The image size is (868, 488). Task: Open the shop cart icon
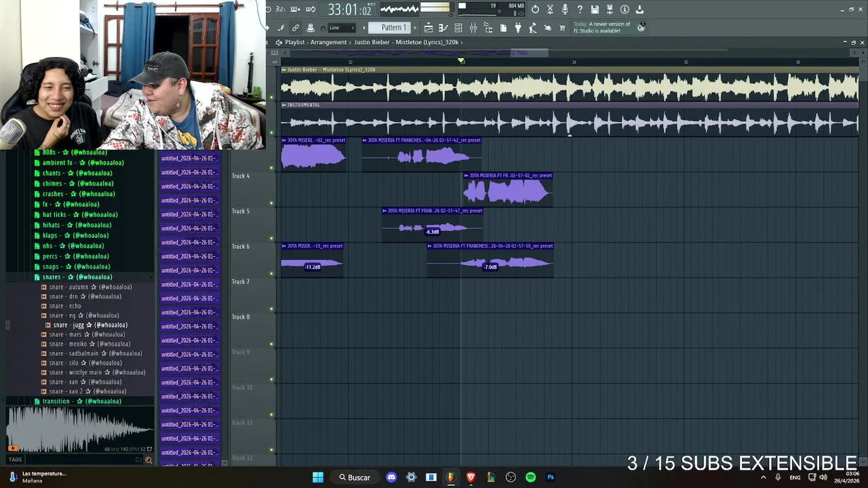click(562, 28)
